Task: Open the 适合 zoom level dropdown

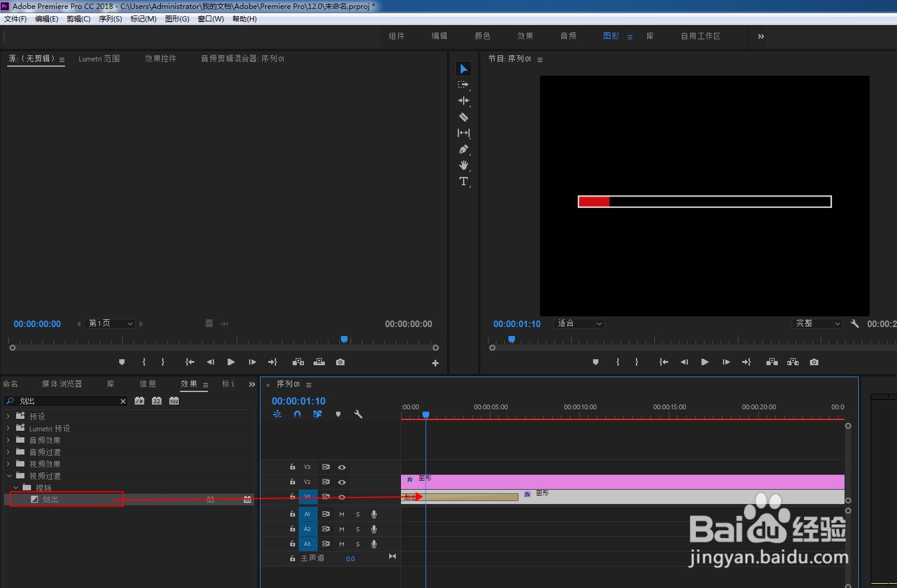Action: [x=579, y=323]
